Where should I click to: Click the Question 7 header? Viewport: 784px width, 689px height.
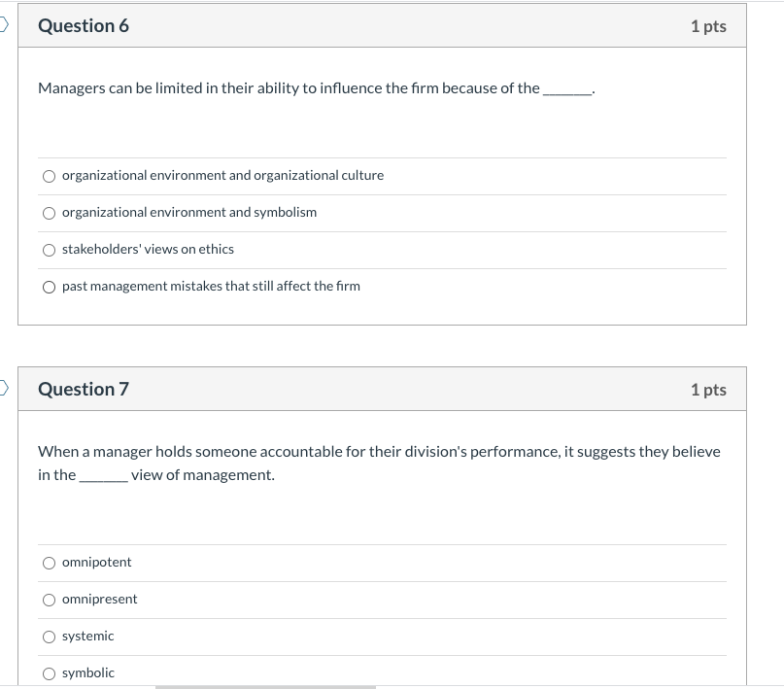coord(83,388)
